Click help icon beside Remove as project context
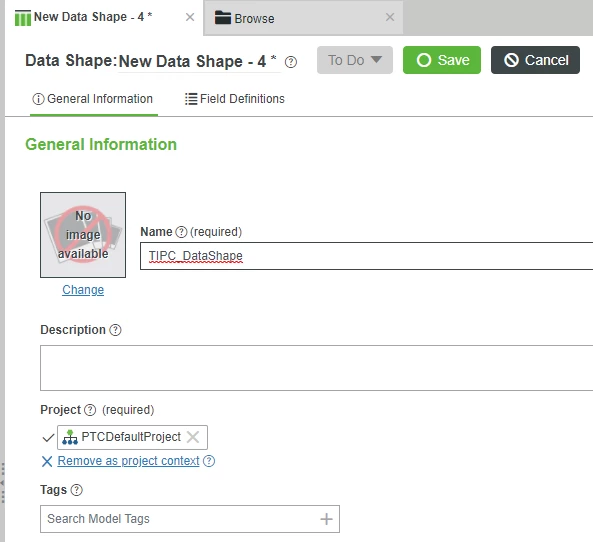Screen dimensions: 593x542 209,461
